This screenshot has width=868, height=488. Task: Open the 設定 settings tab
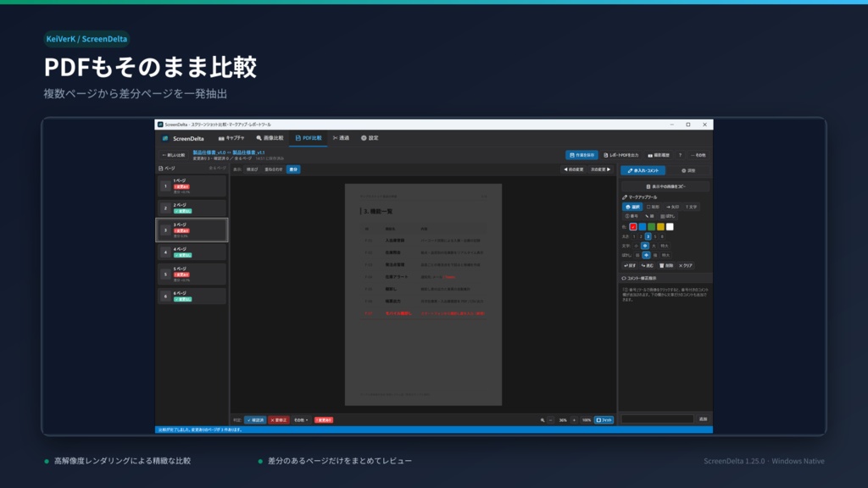click(370, 138)
